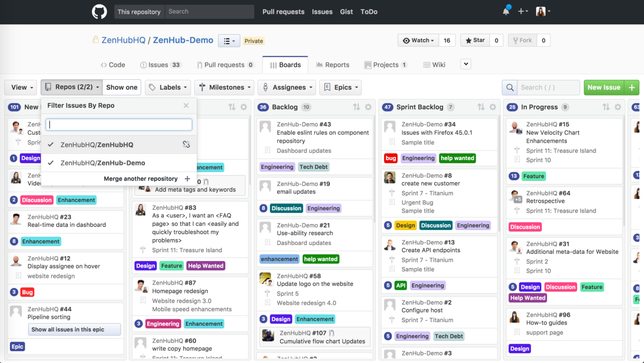Click the New Issue button
This screenshot has width=644, height=363.
tap(604, 87)
